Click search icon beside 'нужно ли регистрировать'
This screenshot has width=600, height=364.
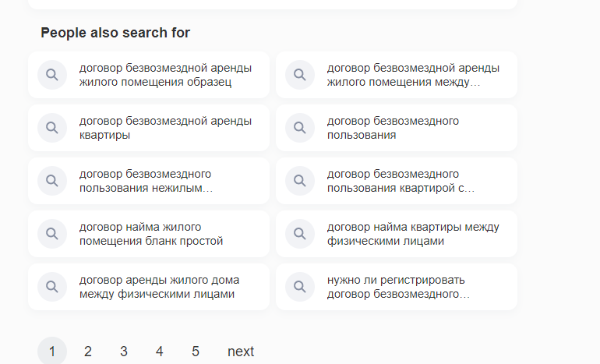300,287
